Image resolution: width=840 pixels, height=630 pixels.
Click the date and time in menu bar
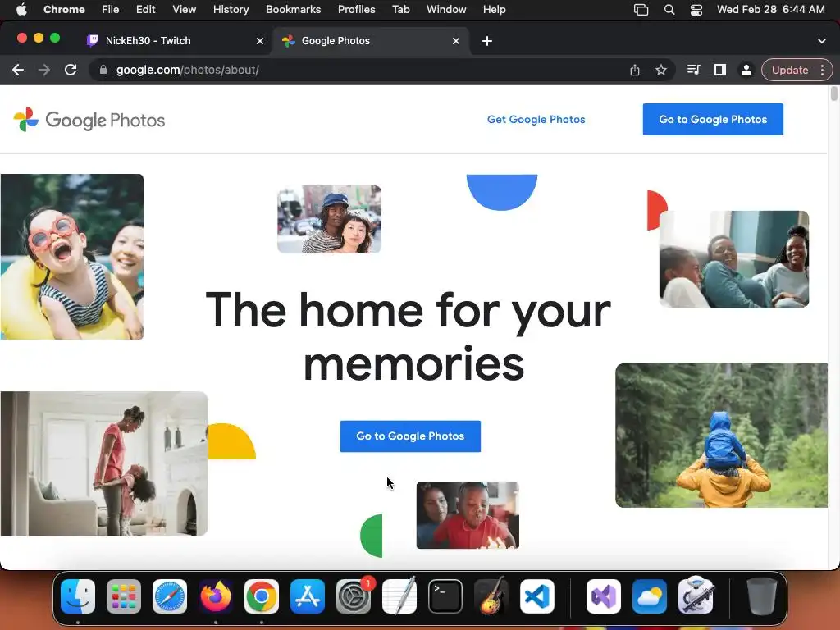(x=770, y=10)
